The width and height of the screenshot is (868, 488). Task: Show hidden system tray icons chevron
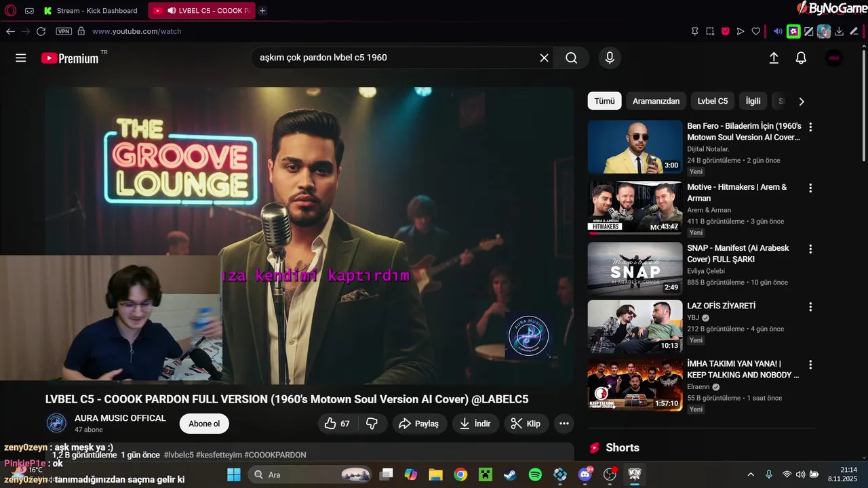click(x=751, y=474)
